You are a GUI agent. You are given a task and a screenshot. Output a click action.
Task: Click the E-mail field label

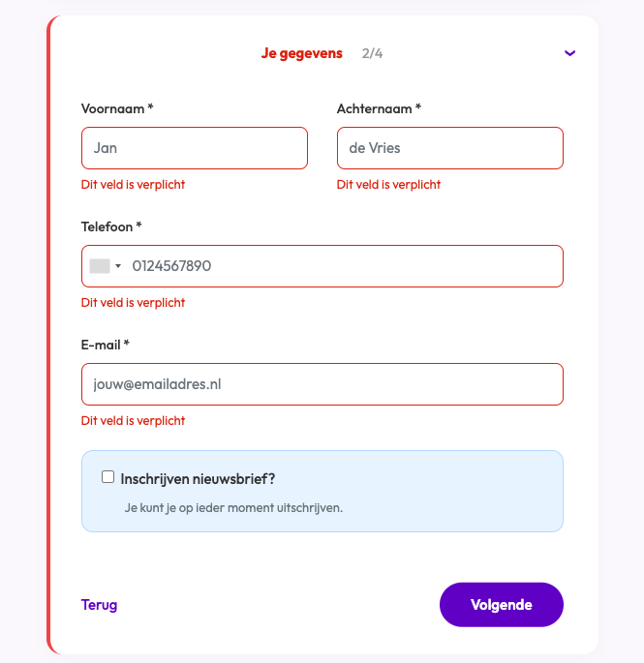click(x=106, y=345)
